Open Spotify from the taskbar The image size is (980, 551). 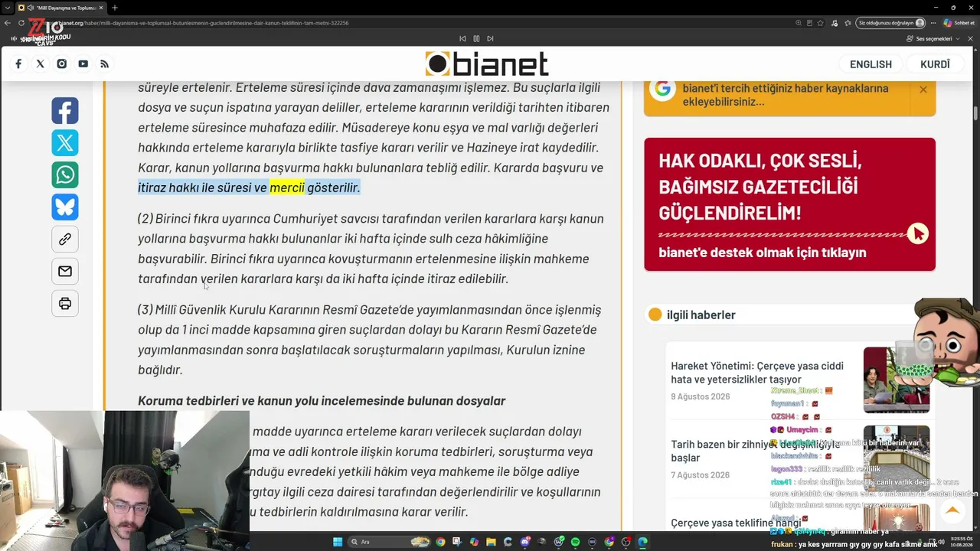(576, 542)
